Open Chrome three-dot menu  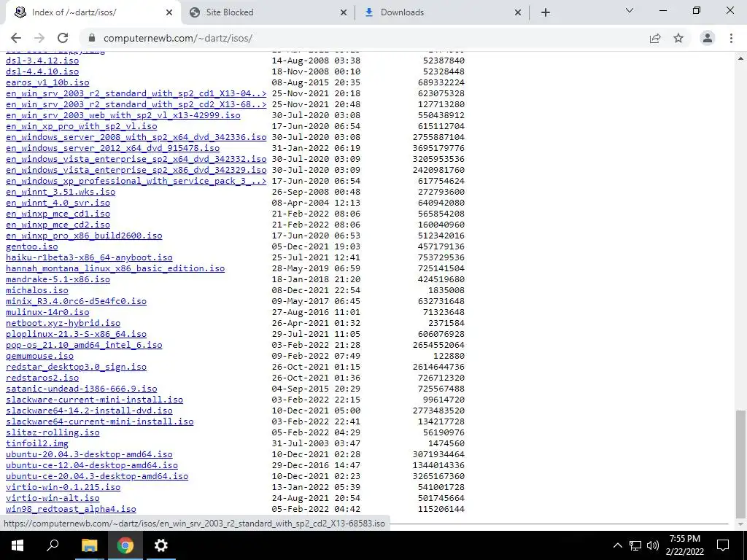click(731, 38)
